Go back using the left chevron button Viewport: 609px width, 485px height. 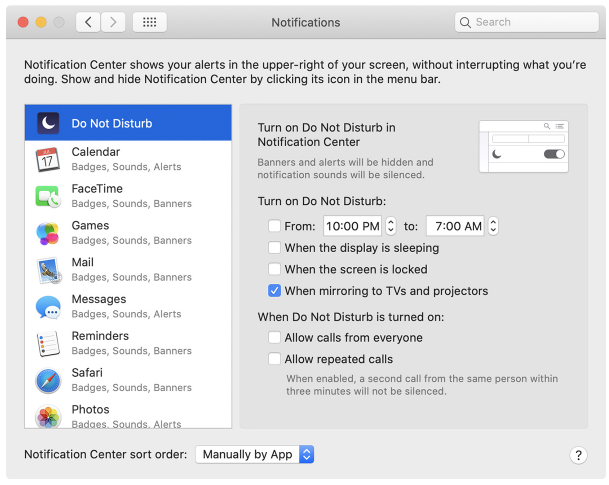[88, 22]
